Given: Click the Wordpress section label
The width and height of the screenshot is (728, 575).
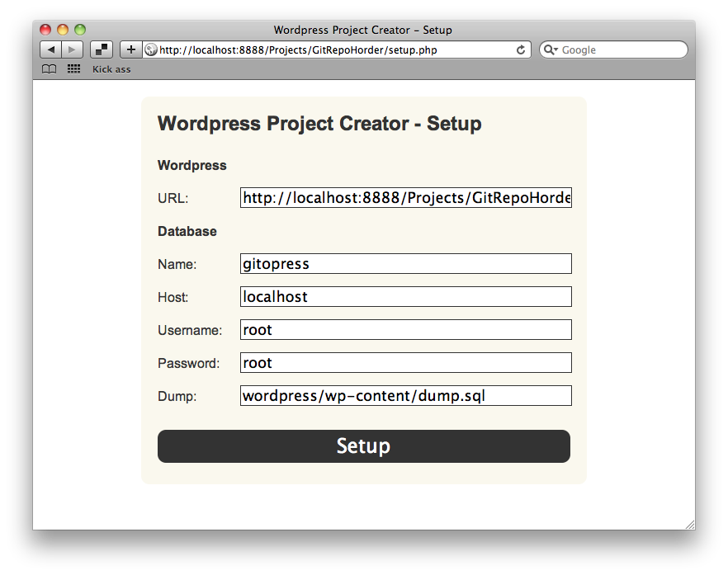Looking at the screenshot, I should click(x=192, y=165).
